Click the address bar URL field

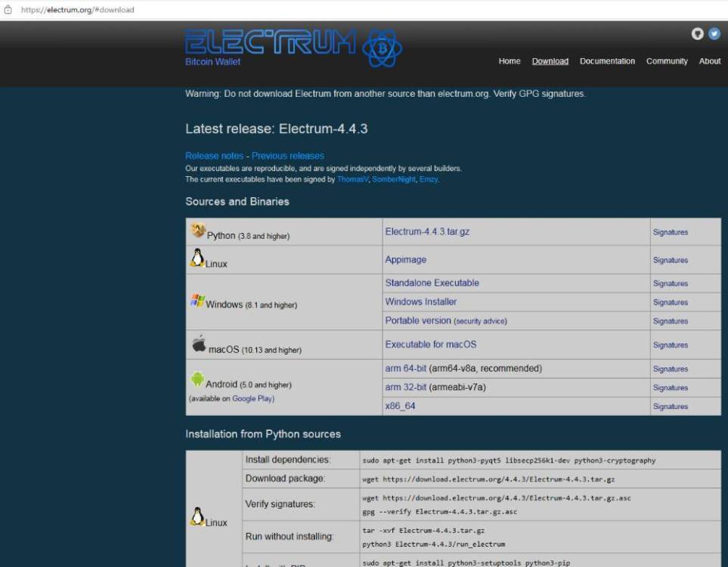pyautogui.click(x=78, y=10)
